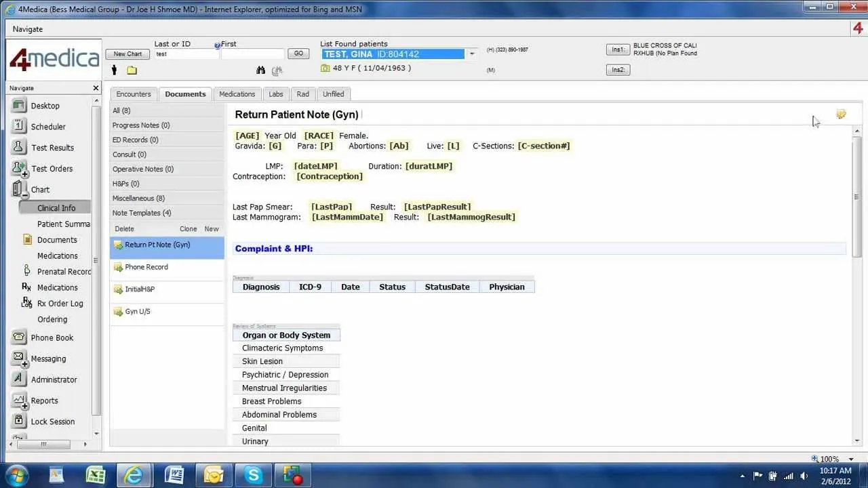Open Test Results from the sidebar icon
Viewport: 868px width, 488px height.
click(x=21, y=147)
